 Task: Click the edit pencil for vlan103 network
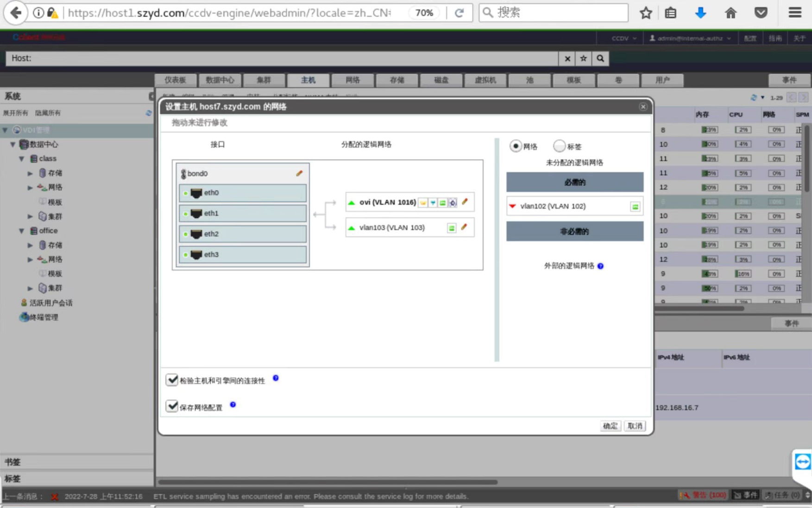coord(464,227)
